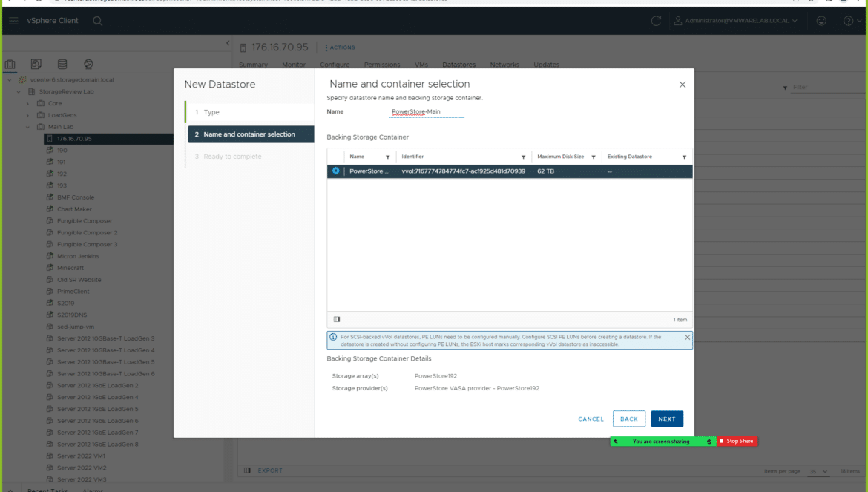
Task: Dismiss the SCSI PE LUNs info banner
Action: (688, 337)
